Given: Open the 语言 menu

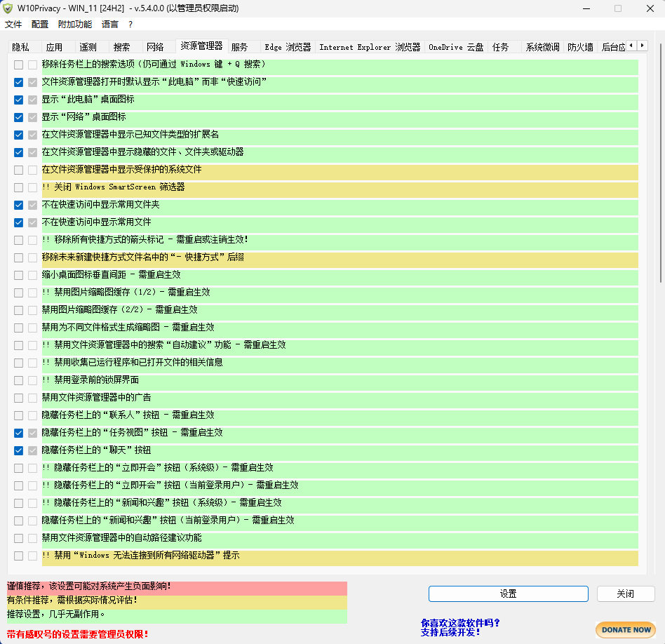Looking at the screenshot, I should (110, 24).
